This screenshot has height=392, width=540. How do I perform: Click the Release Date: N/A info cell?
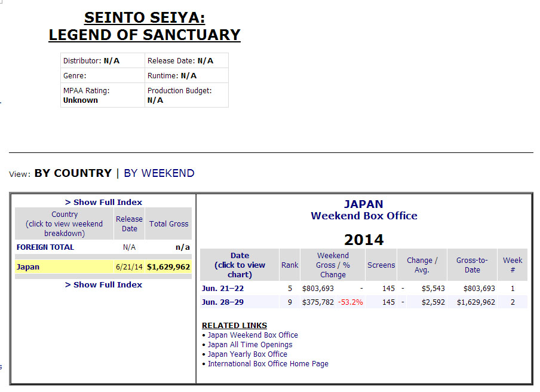pyautogui.click(x=186, y=60)
